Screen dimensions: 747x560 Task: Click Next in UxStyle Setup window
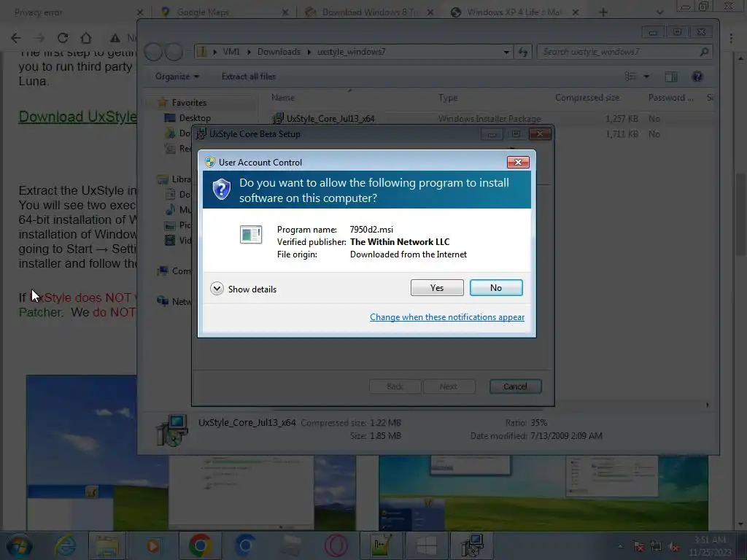449,386
